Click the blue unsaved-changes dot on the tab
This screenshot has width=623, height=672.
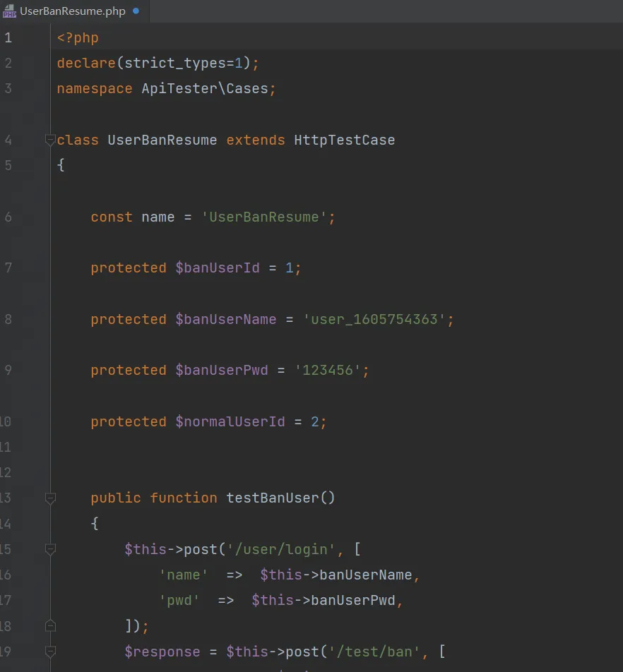[136, 11]
